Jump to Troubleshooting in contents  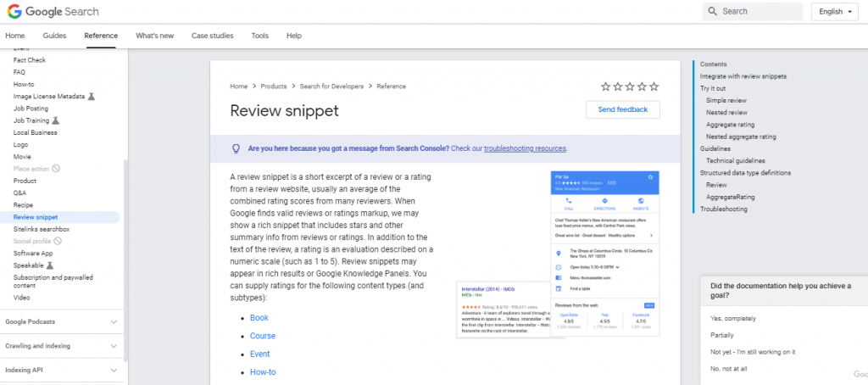click(x=724, y=209)
